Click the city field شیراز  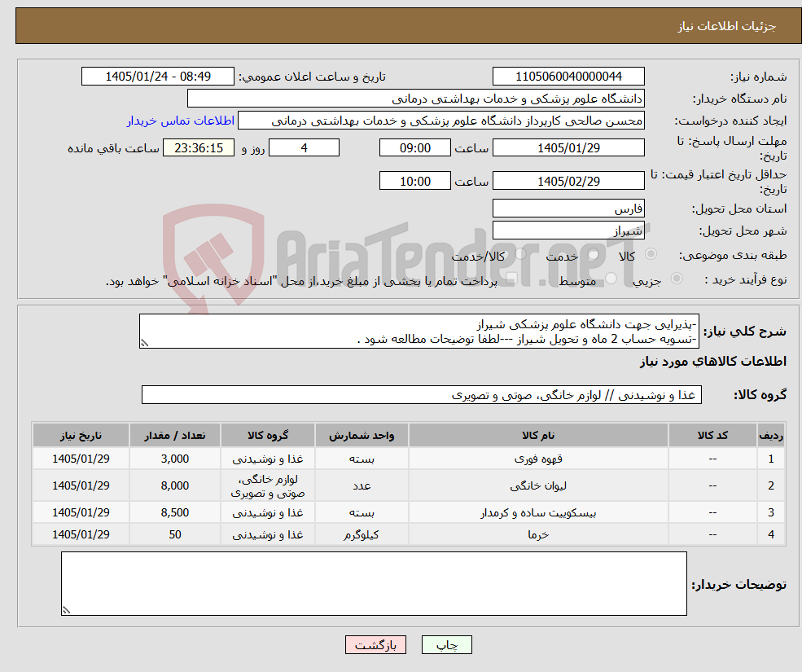point(568,231)
